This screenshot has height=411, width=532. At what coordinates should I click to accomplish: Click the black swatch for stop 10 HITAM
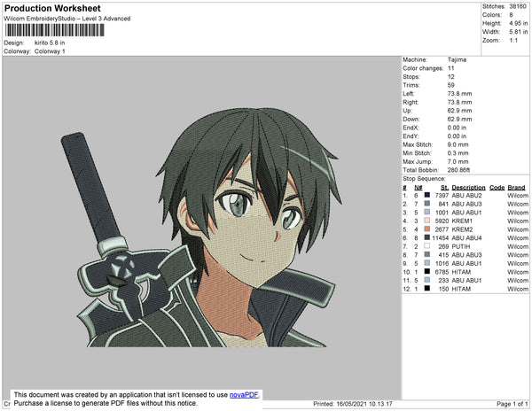pyautogui.click(x=427, y=271)
